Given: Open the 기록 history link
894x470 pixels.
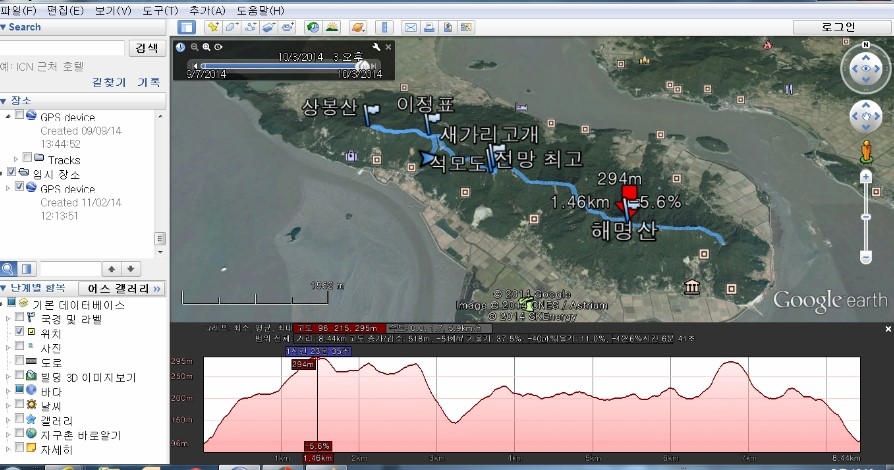Looking at the screenshot, I should [149, 82].
